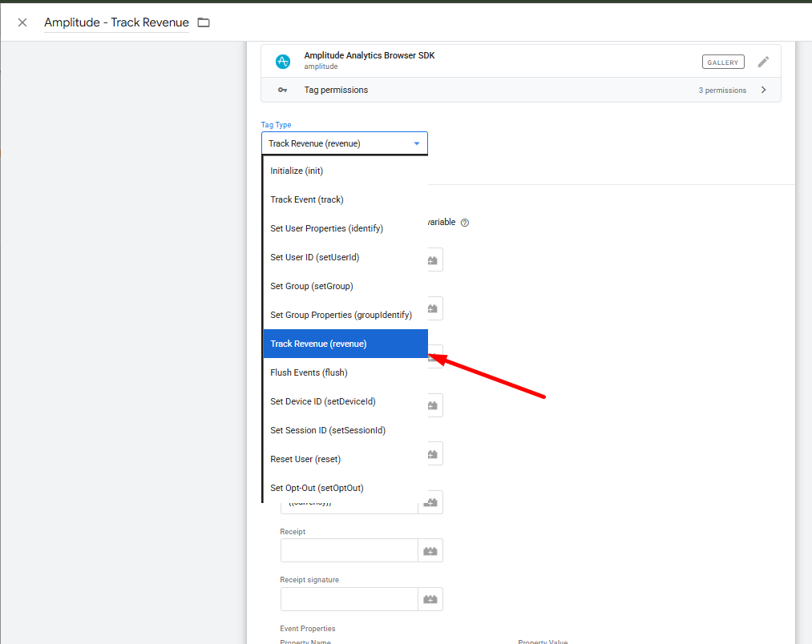Select Set User Properties (identify) option
This screenshot has width=812, height=644.
point(327,228)
